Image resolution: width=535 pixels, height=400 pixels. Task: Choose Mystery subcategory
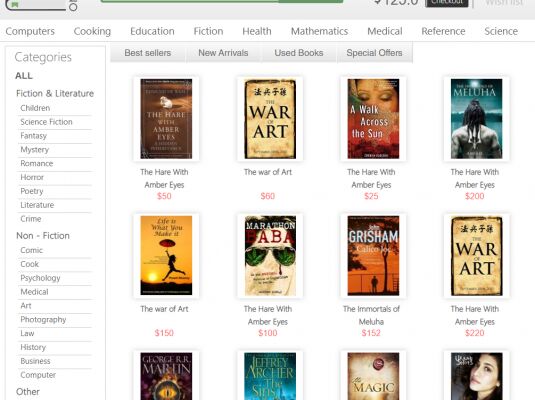34,149
